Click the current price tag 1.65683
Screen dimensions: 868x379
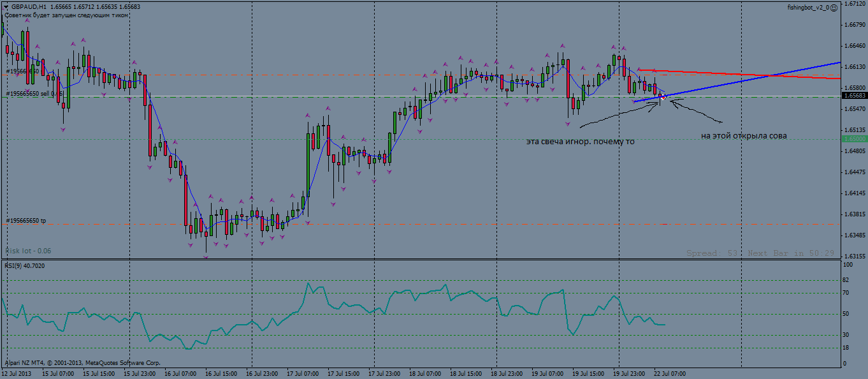[x=855, y=96]
